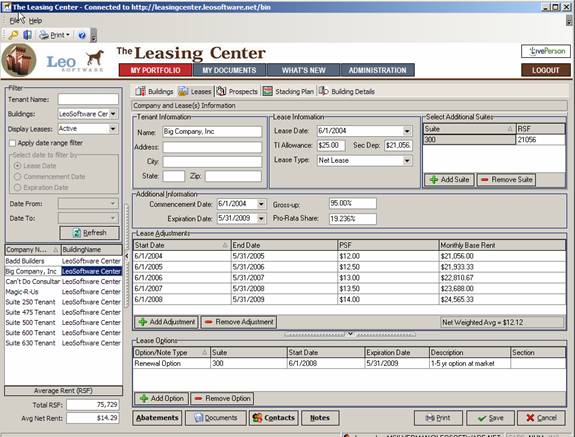Select the Expiration Date radio button
The height and width of the screenshot is (437, 575).
point(17,188)
